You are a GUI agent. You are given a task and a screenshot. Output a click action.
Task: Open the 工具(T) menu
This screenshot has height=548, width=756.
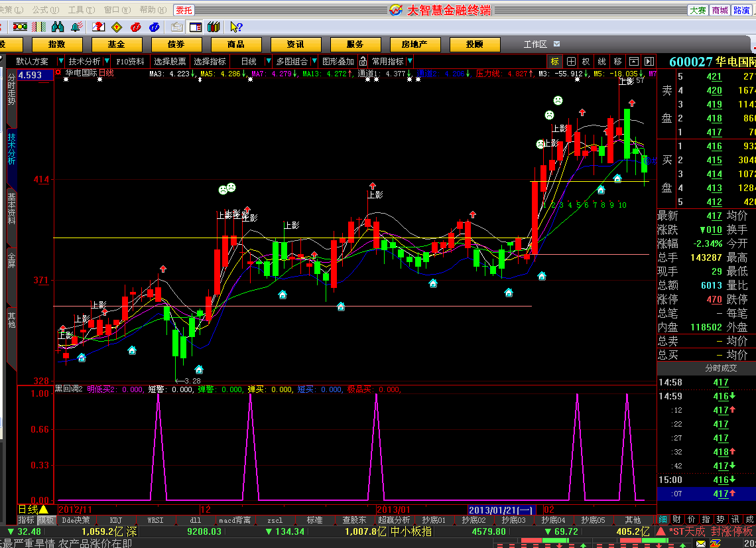pos(82,10)
